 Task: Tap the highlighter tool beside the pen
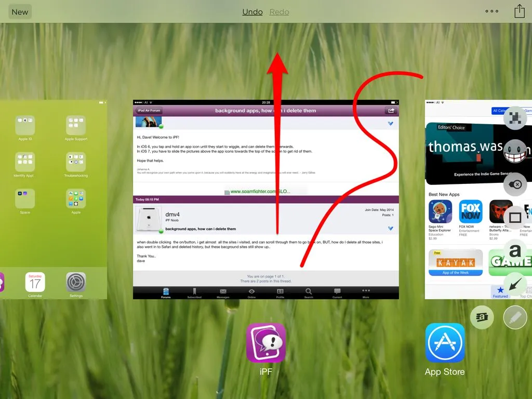pyautogui.click(x=482, y=317)
